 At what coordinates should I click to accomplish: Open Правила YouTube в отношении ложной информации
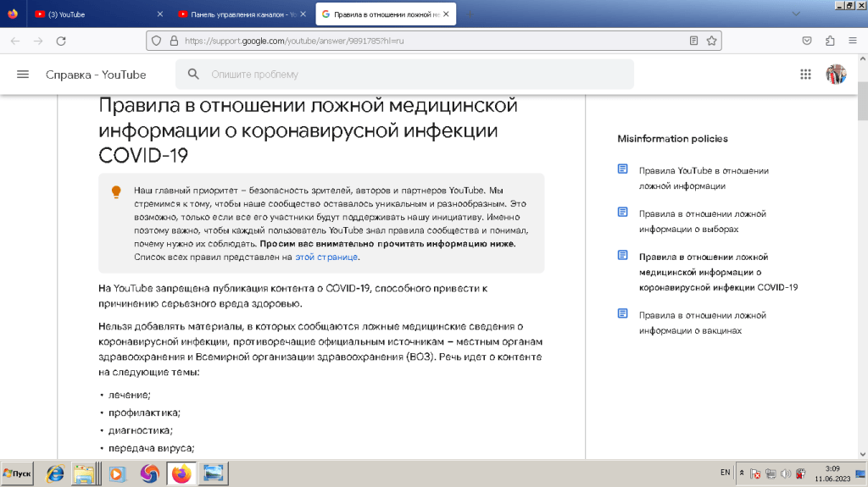tap(704, 178)
